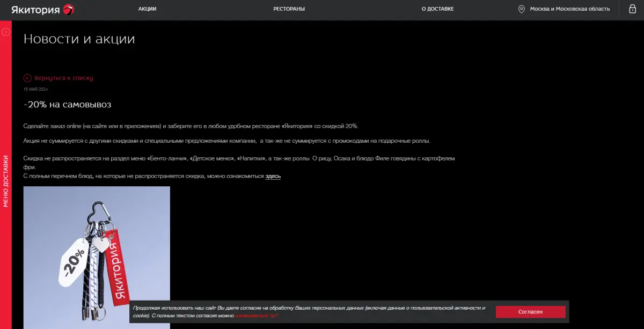644x329 pixels.
Task: Open the ознакомиться тут consent link
Action: point(257,316)
